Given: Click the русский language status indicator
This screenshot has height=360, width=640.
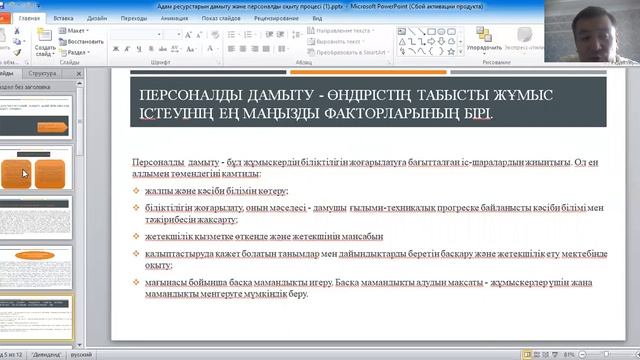Looking at the screenshot, I should point(81,355).
